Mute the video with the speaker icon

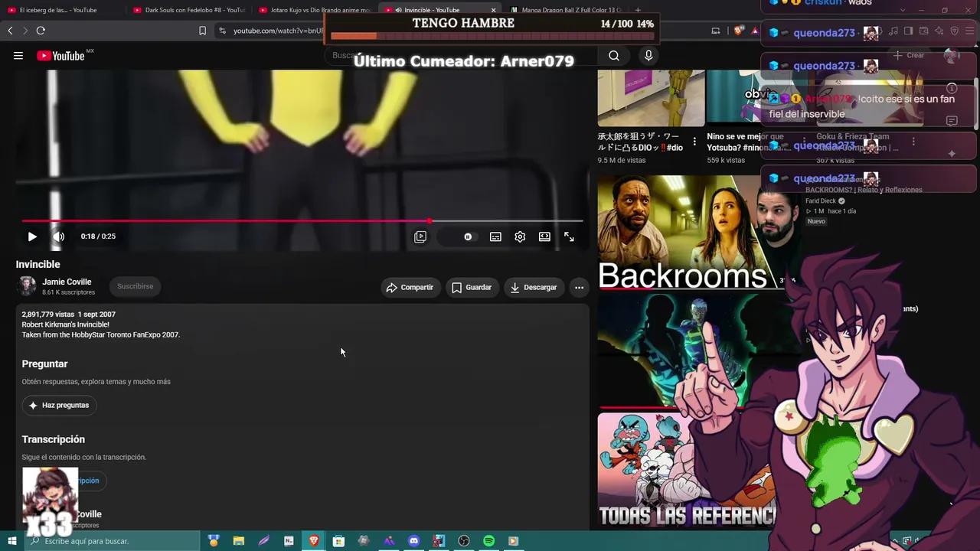(58, 236)
